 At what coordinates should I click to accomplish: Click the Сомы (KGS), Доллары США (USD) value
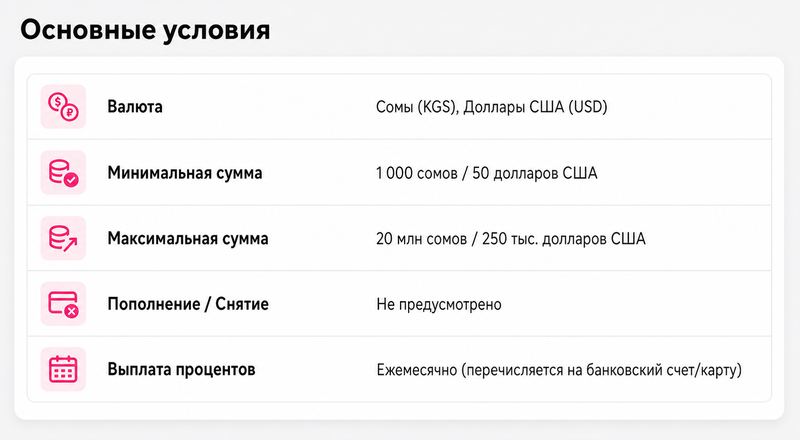click(x=491, y=107)
